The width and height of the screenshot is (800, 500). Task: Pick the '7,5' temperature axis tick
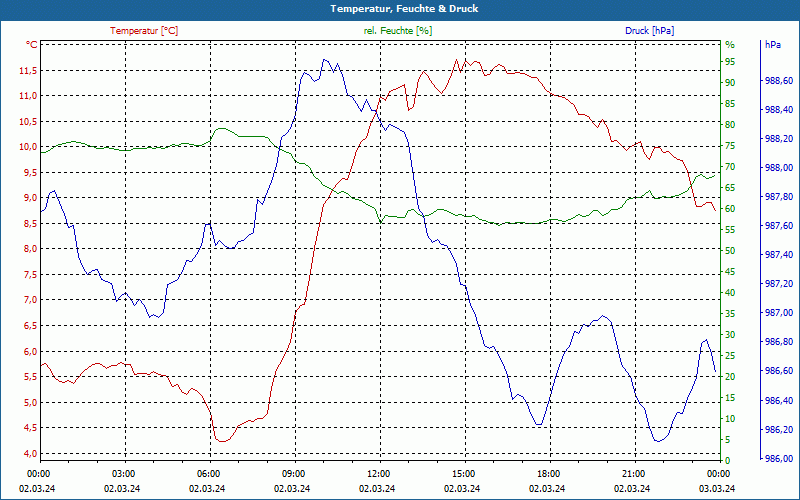(x=30, y=274)
